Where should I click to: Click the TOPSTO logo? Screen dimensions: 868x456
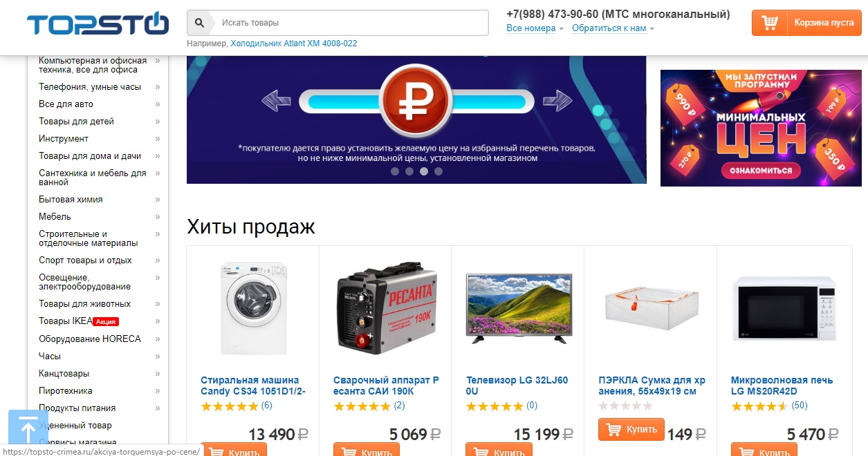[98, 23]
